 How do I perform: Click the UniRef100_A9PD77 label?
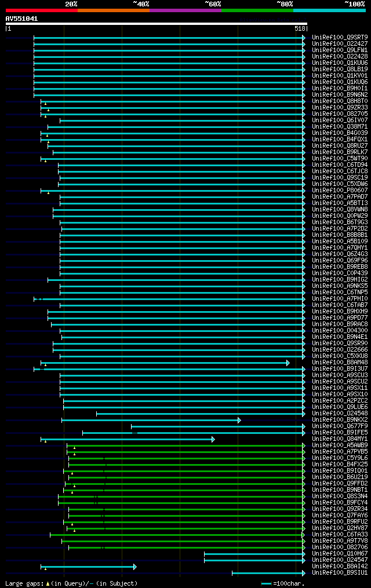[340, 318]
